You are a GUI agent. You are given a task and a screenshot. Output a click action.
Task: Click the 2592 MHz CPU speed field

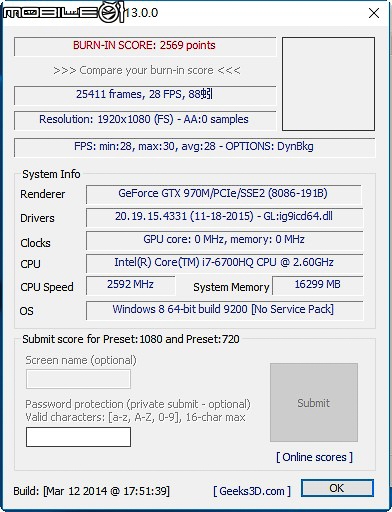pos(130,285)
